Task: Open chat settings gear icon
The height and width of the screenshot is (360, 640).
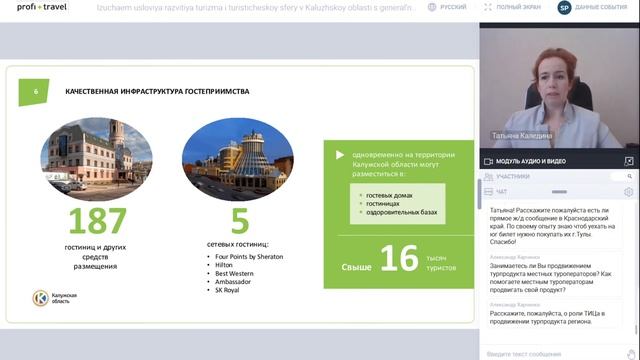Action: tap(629, 191)
